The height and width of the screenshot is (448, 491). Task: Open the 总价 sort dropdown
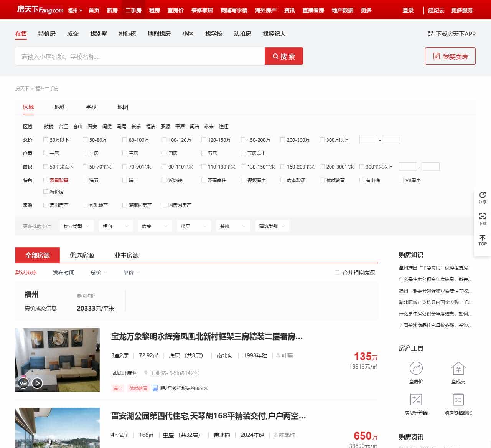point(99,273)
